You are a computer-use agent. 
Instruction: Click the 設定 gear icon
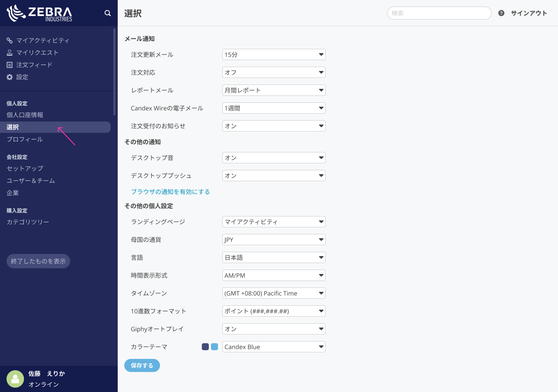coord(10,77)
